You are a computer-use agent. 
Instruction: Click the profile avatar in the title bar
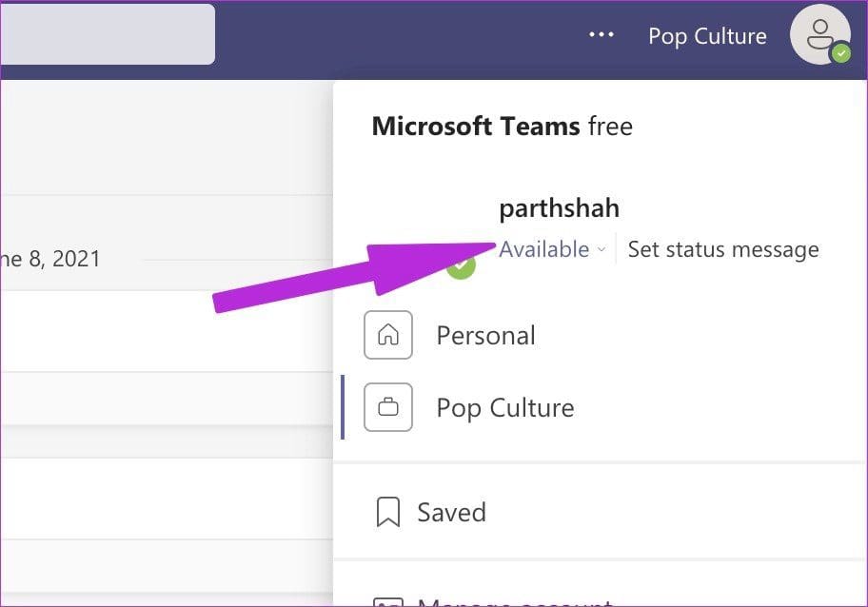819,34
